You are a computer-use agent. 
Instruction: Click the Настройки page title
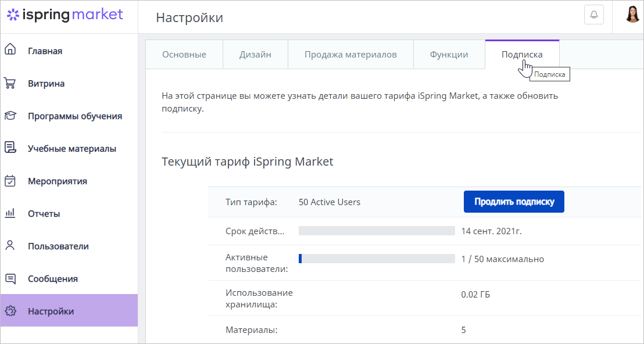point(189,17)
